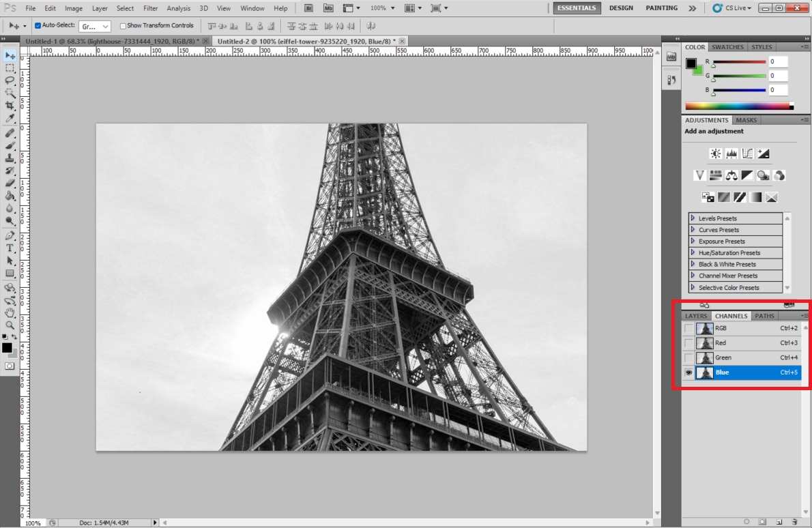Screen dimensions: 812x528
Task: Show more workspaces via double chevron
Action: coord(693,8)
